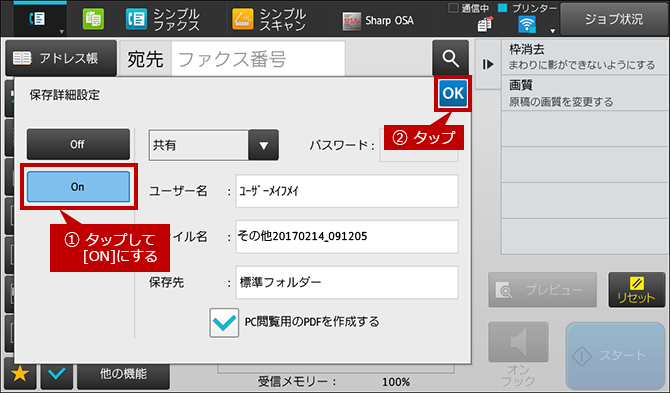Tap OK in 保存詳細設定 dialog
Image resolution: width=670 pixels, height=393 pixels.
pos(453,93)
